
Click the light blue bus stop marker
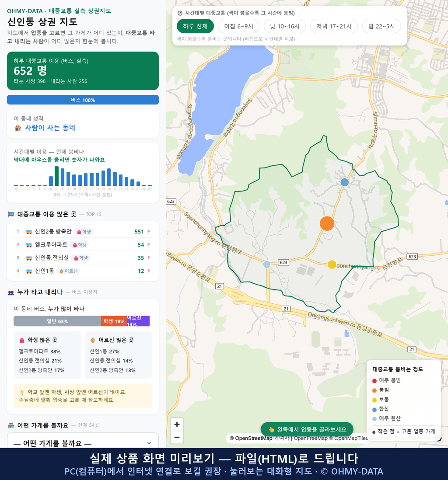pos(267,264)
